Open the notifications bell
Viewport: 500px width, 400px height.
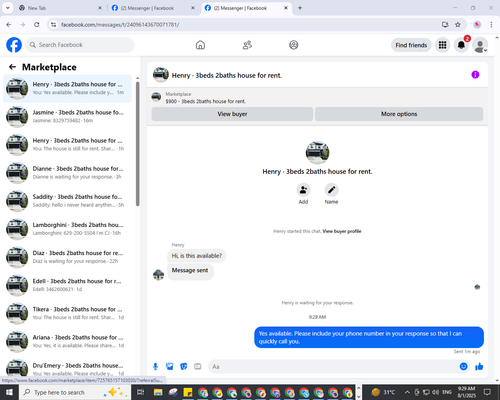click(x=461, y=45)
